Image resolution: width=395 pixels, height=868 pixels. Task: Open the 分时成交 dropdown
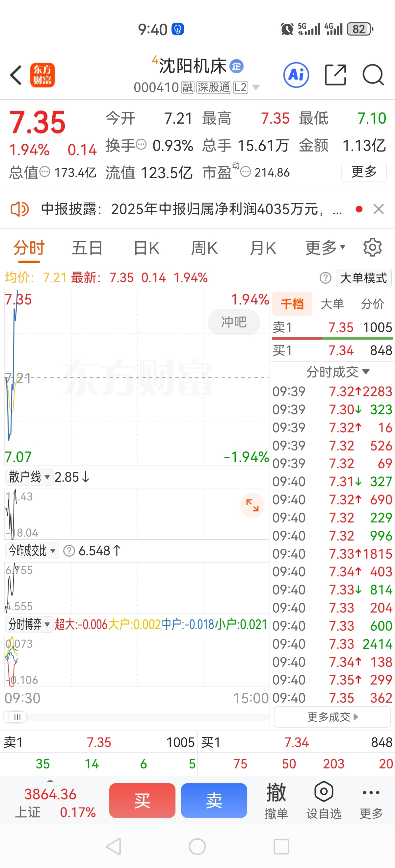338,372
